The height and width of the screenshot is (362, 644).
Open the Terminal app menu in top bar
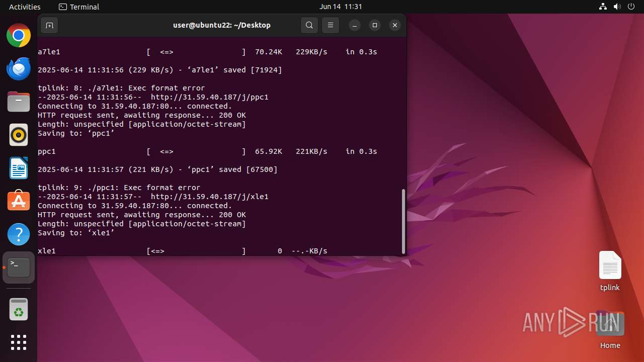[79, 7]
